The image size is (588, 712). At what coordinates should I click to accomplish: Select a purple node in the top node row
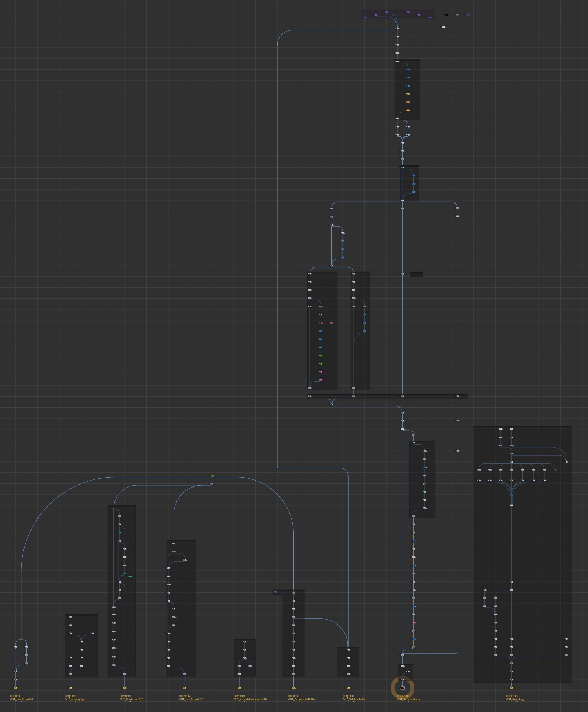[386, 12]
